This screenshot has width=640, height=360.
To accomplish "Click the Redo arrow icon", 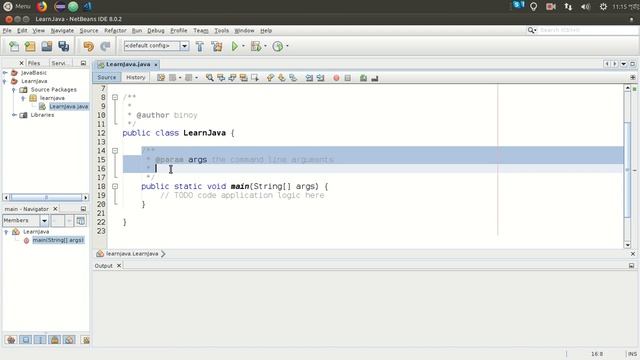I will (105, 46).
